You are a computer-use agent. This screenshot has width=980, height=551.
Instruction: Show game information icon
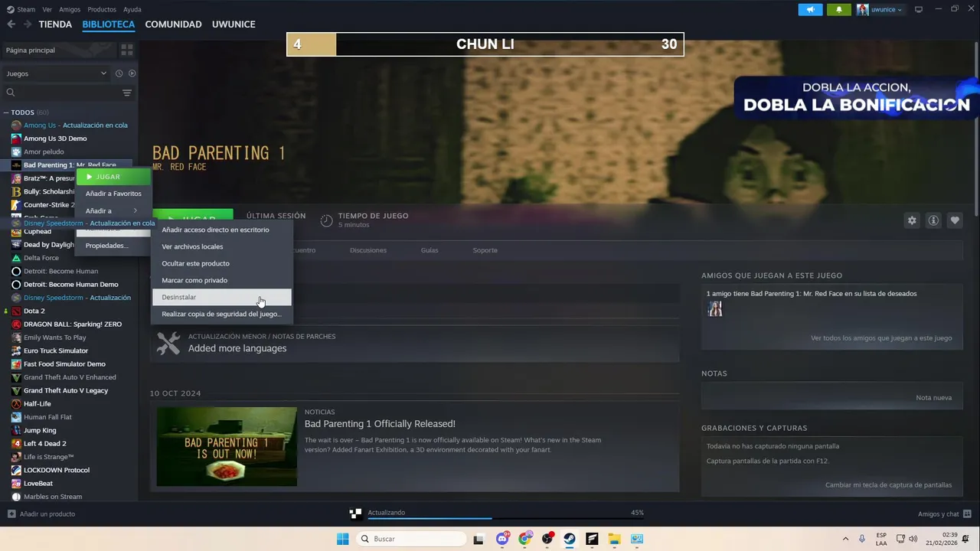click(933, 220)
